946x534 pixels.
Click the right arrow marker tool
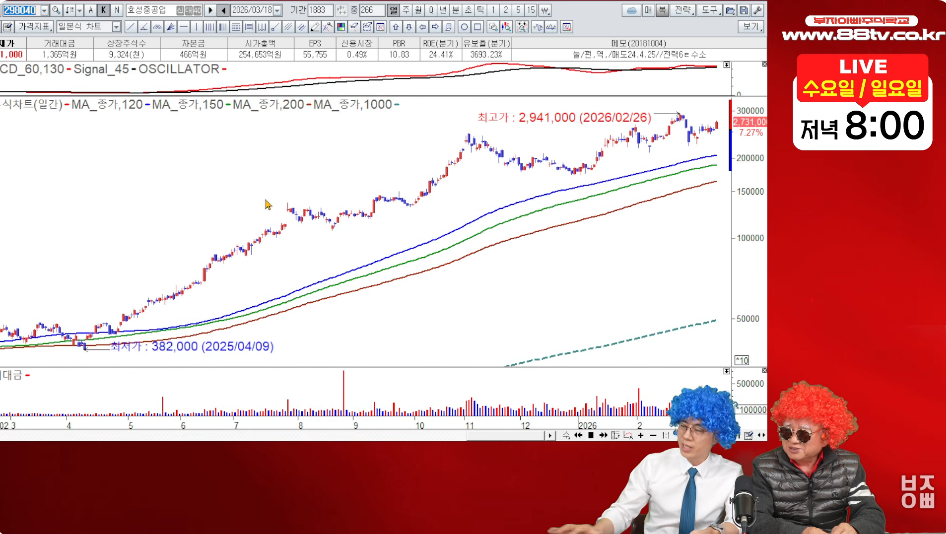436,27
